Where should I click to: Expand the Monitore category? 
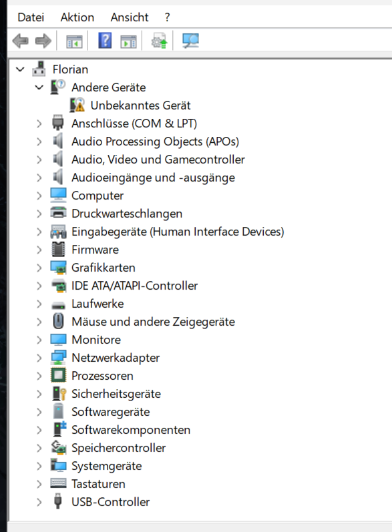pyautogui.click(x=39, y=339)
